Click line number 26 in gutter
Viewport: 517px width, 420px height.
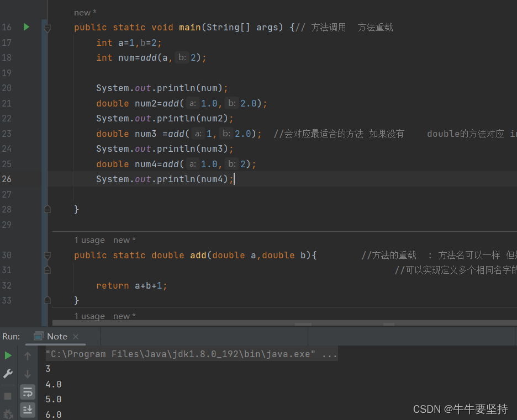[x=7, y=179]
